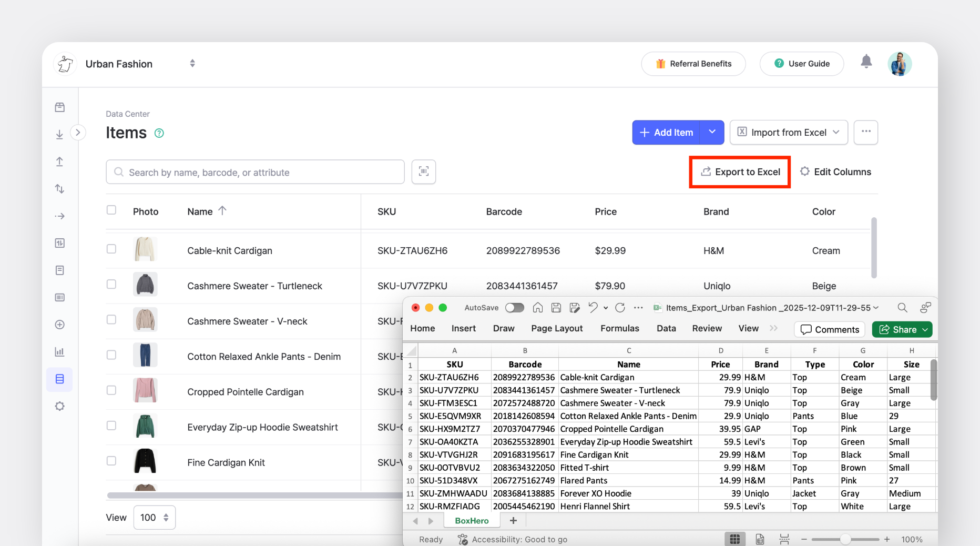The image size is (980, 546).
Task: Click the Items help question mark icon
Action: tap(159, 133)
